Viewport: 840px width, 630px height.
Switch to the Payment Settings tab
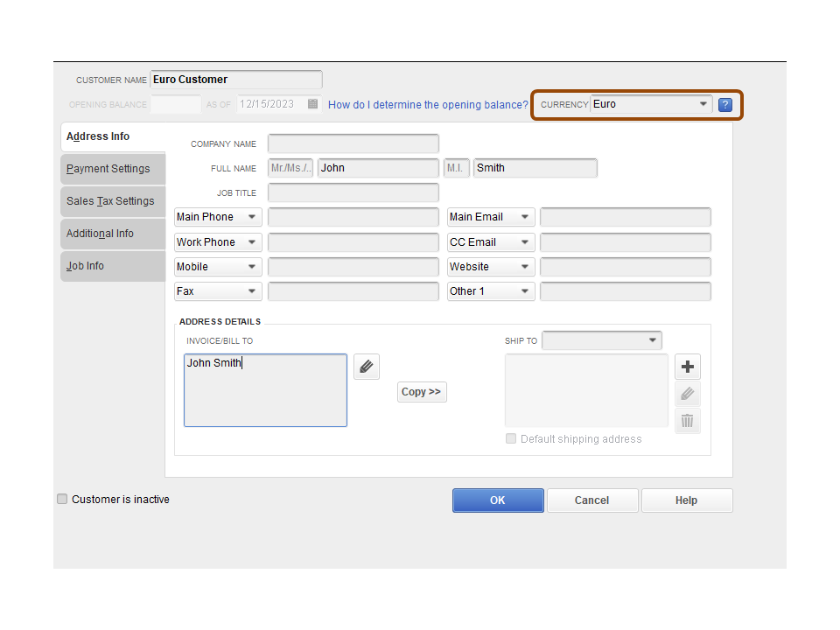(x=113, y=169)
